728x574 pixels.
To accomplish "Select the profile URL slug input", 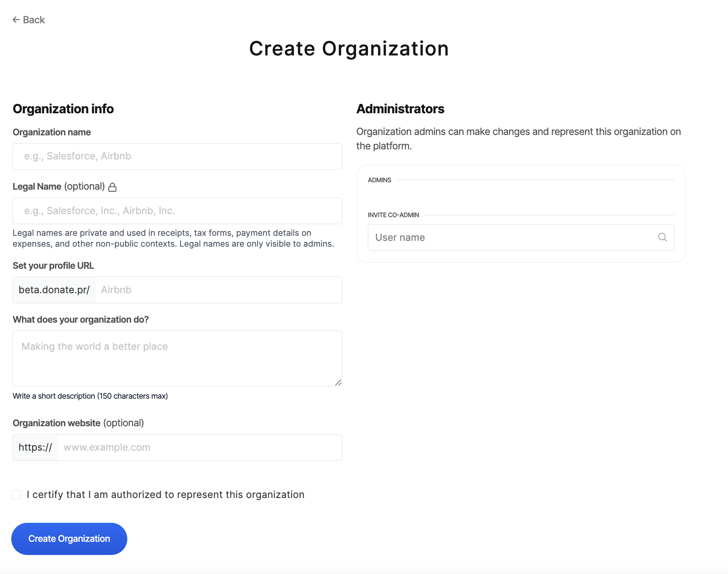I will pyautogui.click(x=218, y=290).
